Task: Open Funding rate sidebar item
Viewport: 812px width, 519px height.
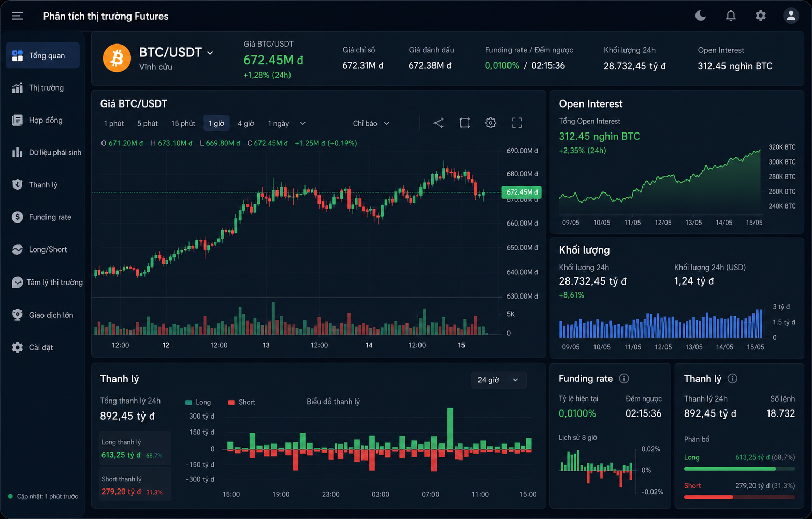Action: point(43,217)
